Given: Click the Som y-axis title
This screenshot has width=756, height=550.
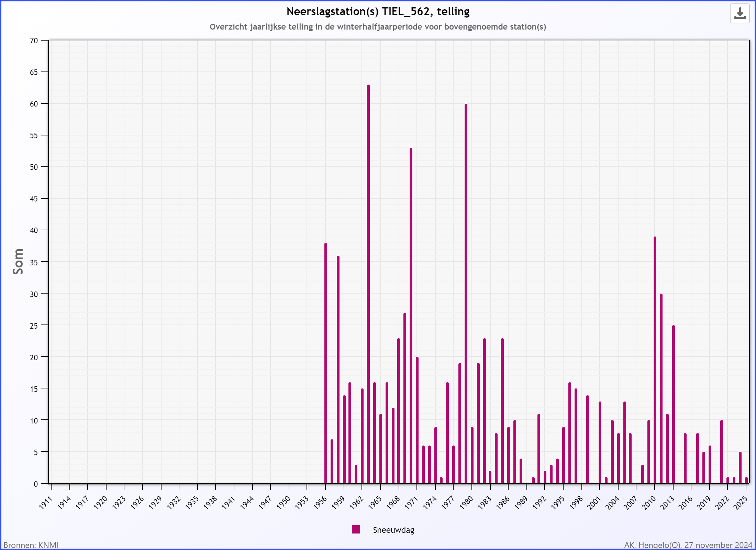Looking at the screenshot, I should (x=18, y=262).
